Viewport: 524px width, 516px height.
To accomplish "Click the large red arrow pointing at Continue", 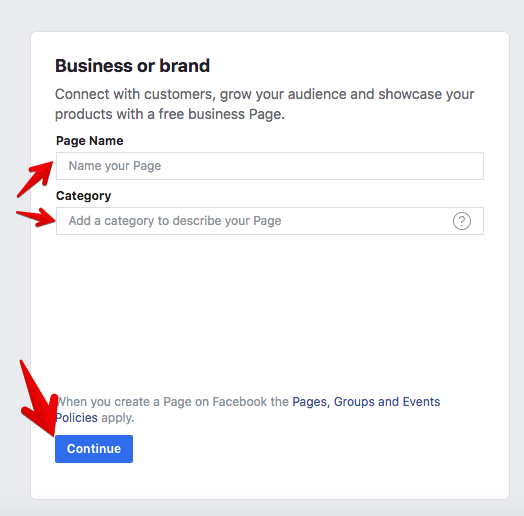I will 38,398.
